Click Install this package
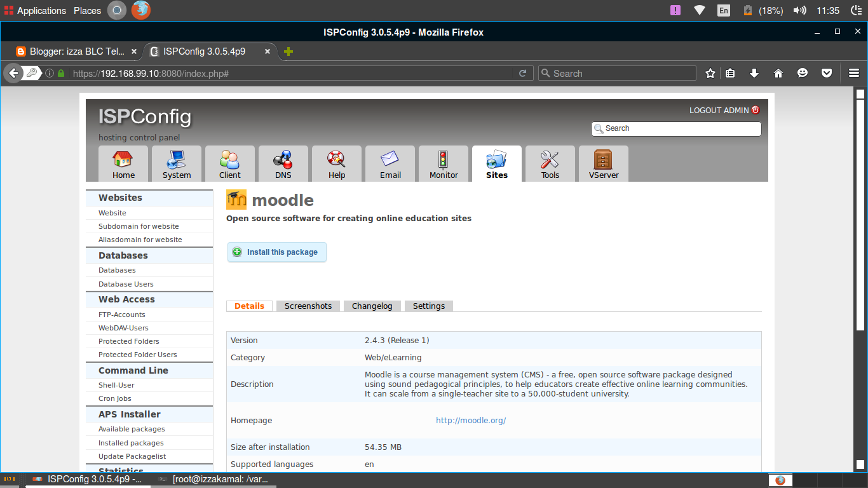This screenshot has width=868, height=488. tap(276, 252)
